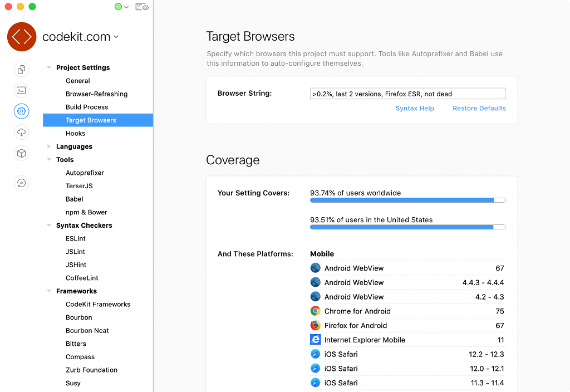Open npm & Bower settings

pos(86,212)
